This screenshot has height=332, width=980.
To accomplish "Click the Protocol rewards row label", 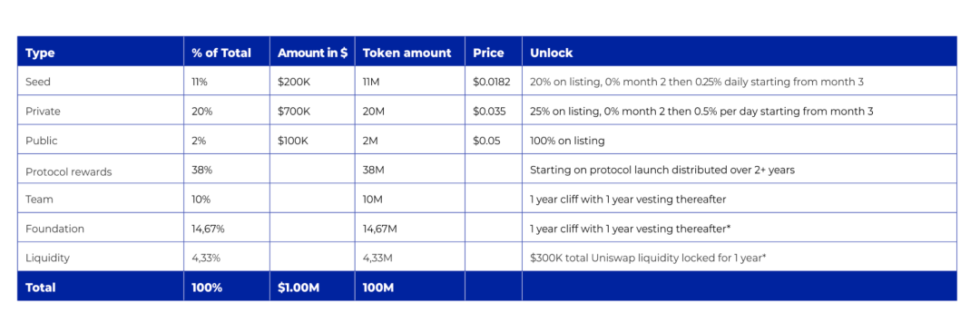I will [x=69, y=171].
